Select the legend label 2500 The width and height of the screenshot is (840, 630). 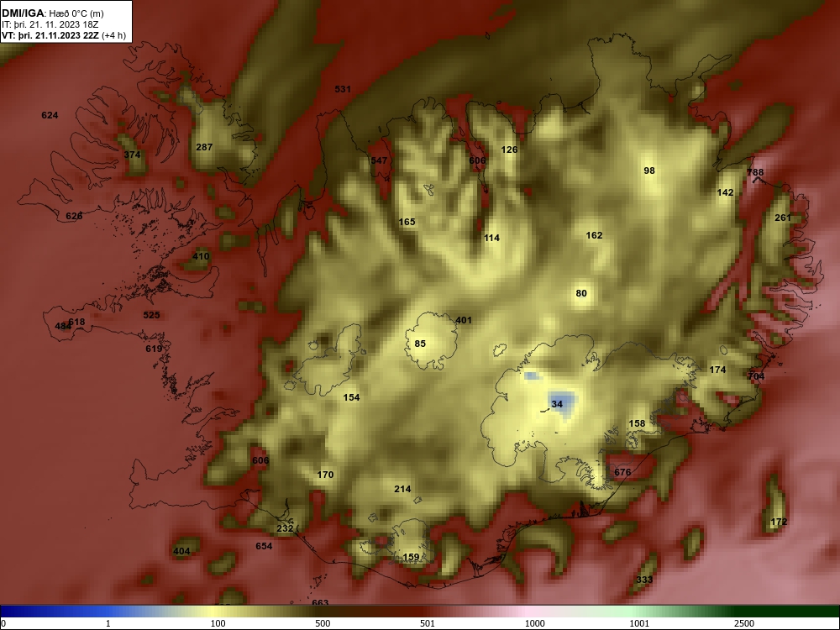(x=744, y=623)
